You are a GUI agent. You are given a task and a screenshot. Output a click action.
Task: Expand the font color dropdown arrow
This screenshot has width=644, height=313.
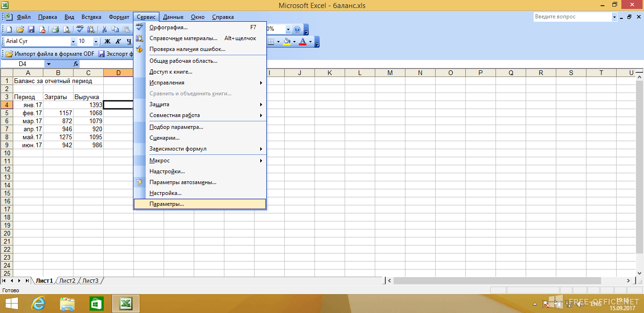pos(310,42)
